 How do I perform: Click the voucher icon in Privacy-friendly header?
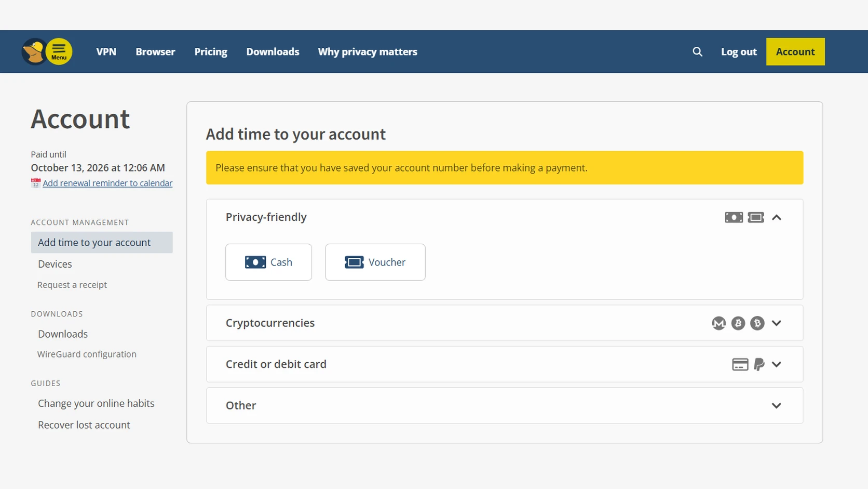pos(756,217)
